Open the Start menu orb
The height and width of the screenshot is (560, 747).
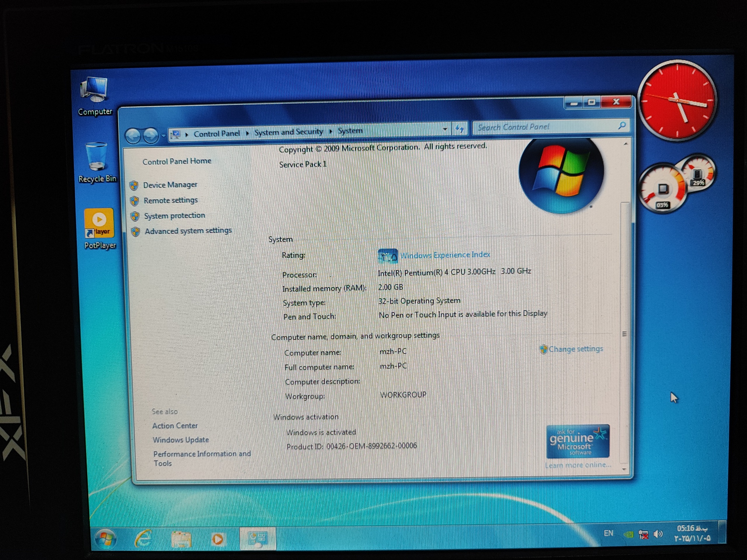[x=105, y=539]
